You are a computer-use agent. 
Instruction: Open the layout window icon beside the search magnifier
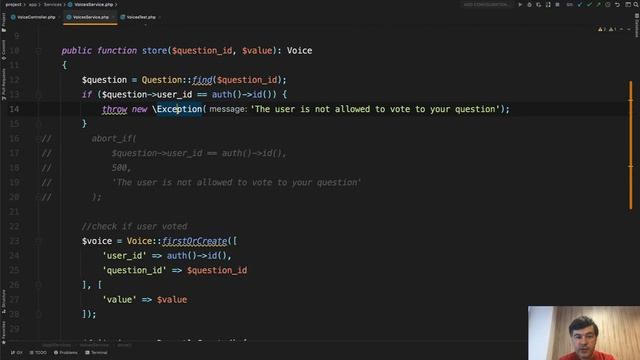(628, 4)
